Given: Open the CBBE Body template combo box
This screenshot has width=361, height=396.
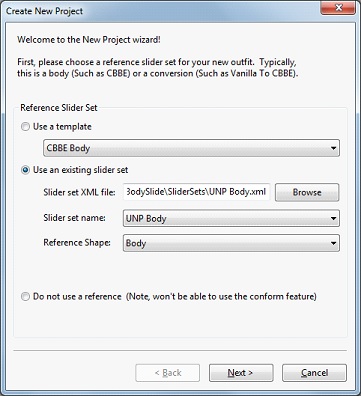Looking at the screenshot, I should point(191,148).
